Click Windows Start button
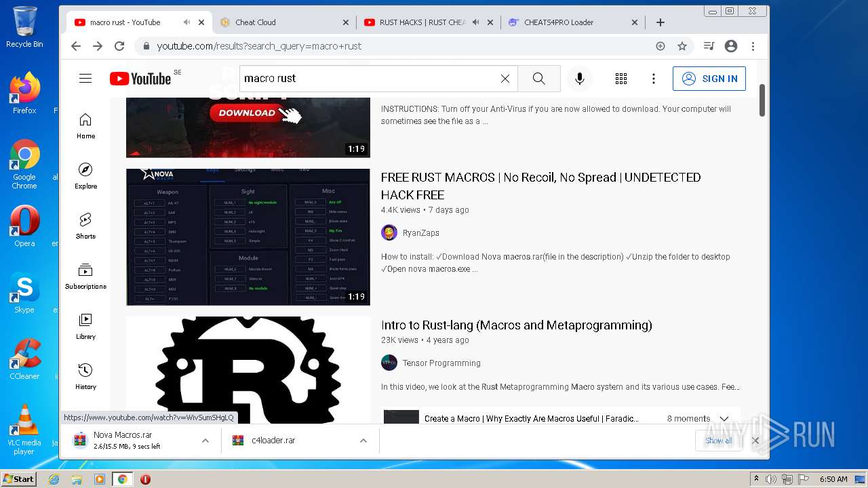 pyautogui.click(x=18, y=479)
